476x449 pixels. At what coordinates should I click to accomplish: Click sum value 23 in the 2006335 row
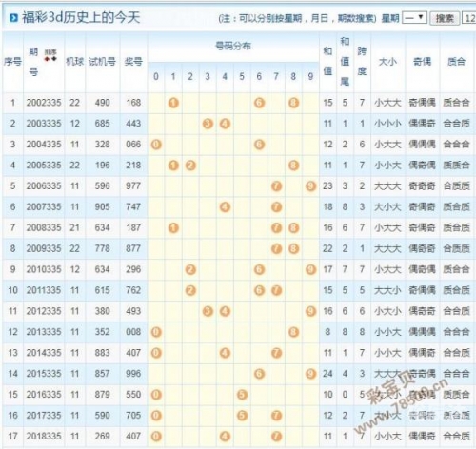[x=327, y=186]
